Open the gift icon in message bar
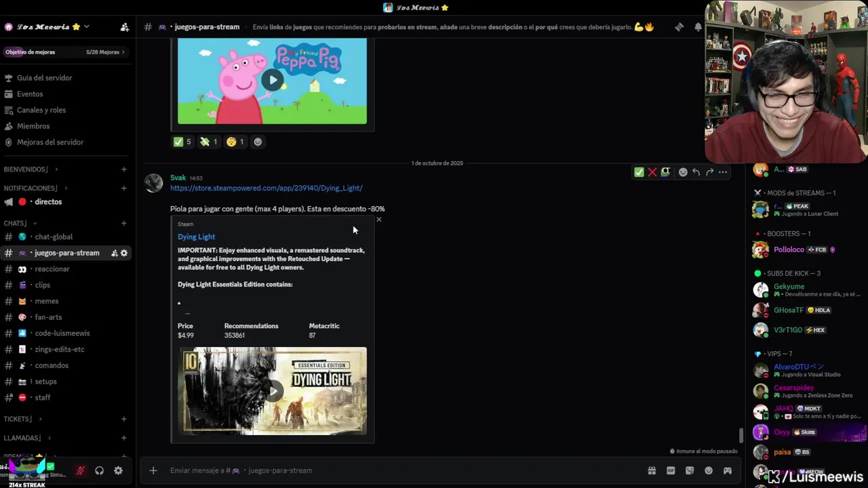This screenshot has height=488, width=868. tap(652, 470)
